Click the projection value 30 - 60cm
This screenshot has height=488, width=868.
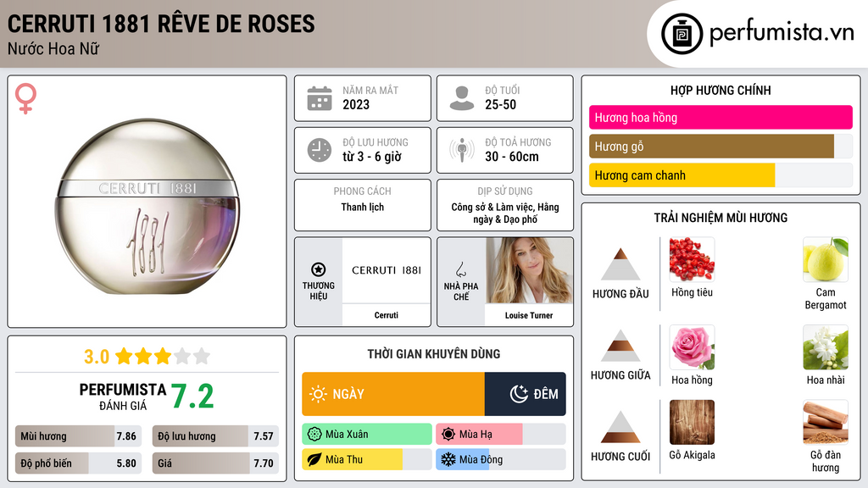point(511,157)
